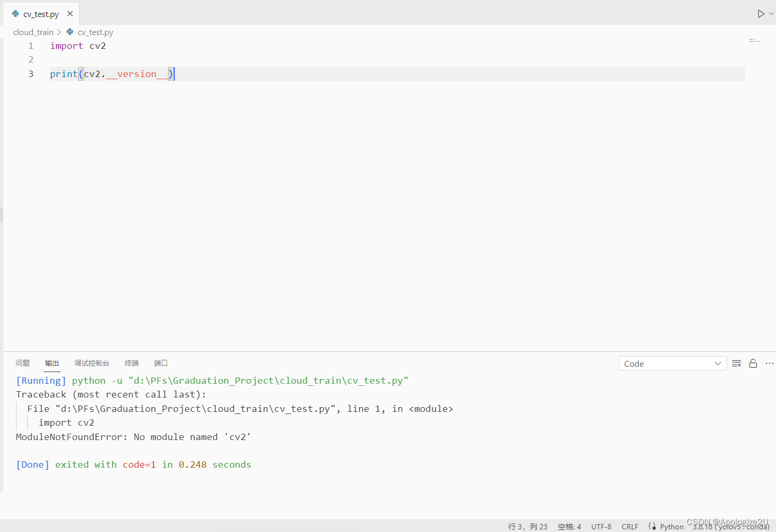Clear the output with the clear icon
776x532 pixels.
pyautogui.click(x=737, y=364)
